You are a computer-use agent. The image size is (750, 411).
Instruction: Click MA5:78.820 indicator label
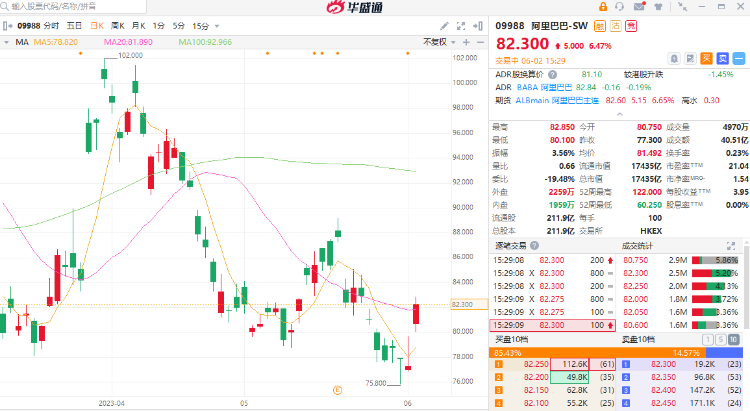(x=55, y=42)
